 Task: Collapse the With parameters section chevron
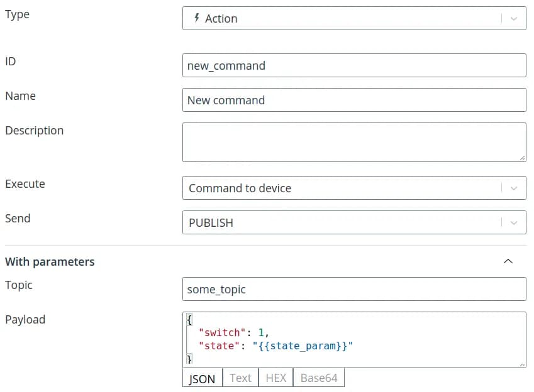tap(508, 261)
